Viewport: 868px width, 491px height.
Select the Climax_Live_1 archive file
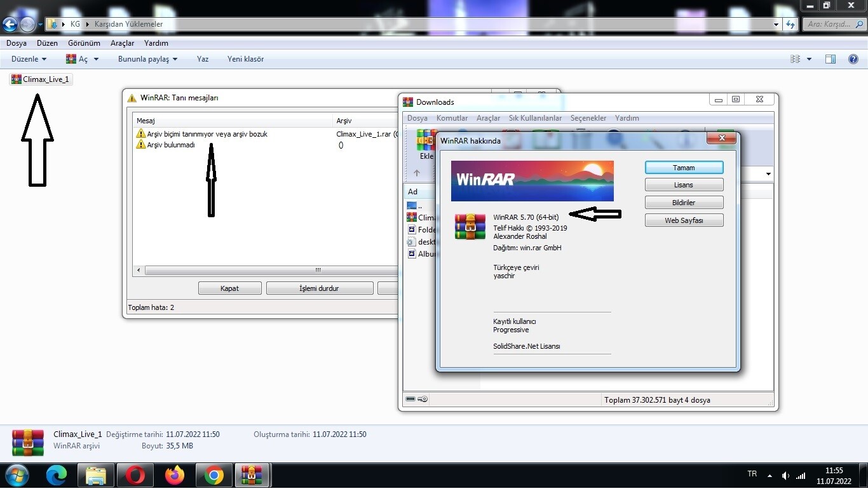pos(41,79)
